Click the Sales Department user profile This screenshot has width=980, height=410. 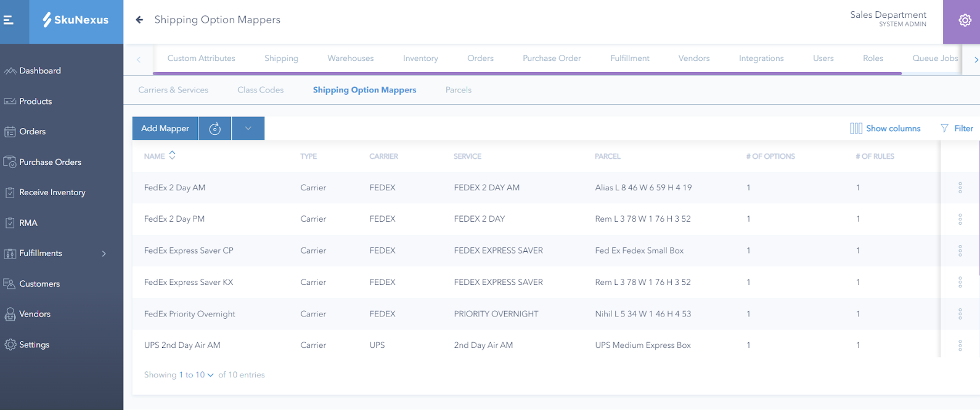(x=888, y=19)
